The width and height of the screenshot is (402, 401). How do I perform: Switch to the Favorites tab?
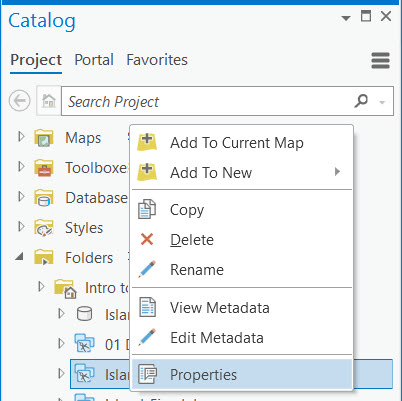157,60
